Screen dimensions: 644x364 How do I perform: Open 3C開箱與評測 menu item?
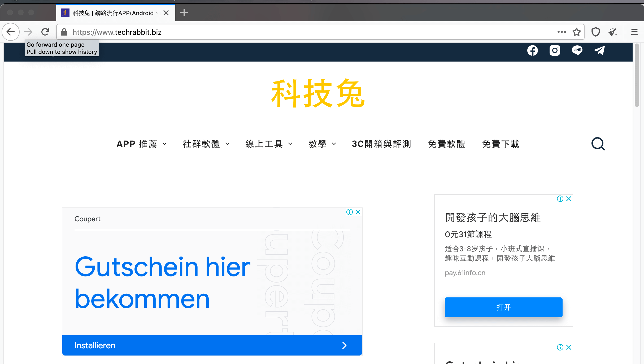(382, 144)
